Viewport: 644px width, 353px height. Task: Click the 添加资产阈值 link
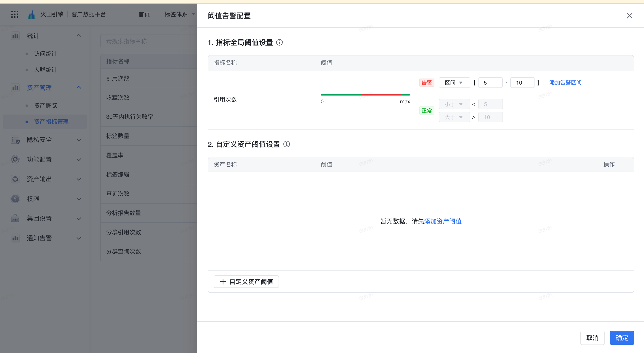click(443, 221)
